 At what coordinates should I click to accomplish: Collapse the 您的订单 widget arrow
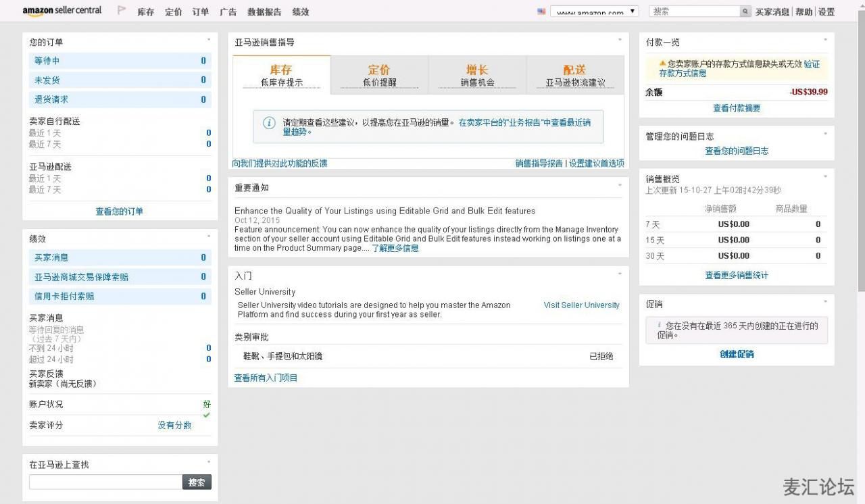click(208, 40)
